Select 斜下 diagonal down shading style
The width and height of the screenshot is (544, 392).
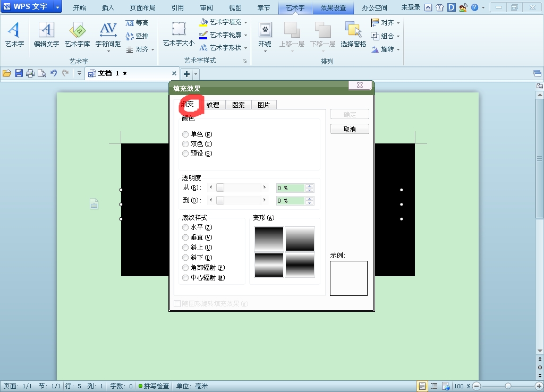click(x=185, y=258)
